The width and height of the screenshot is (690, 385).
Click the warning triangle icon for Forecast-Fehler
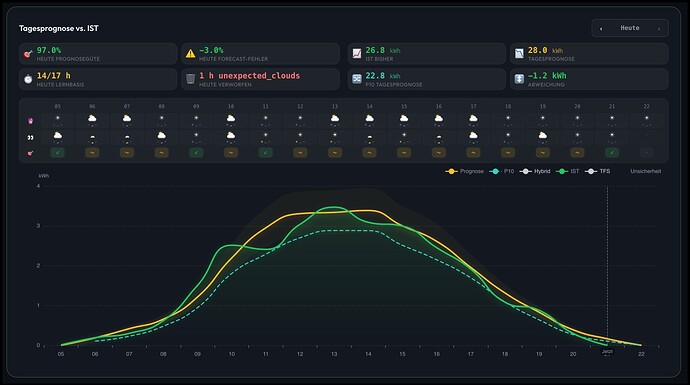tap(190, 54)
